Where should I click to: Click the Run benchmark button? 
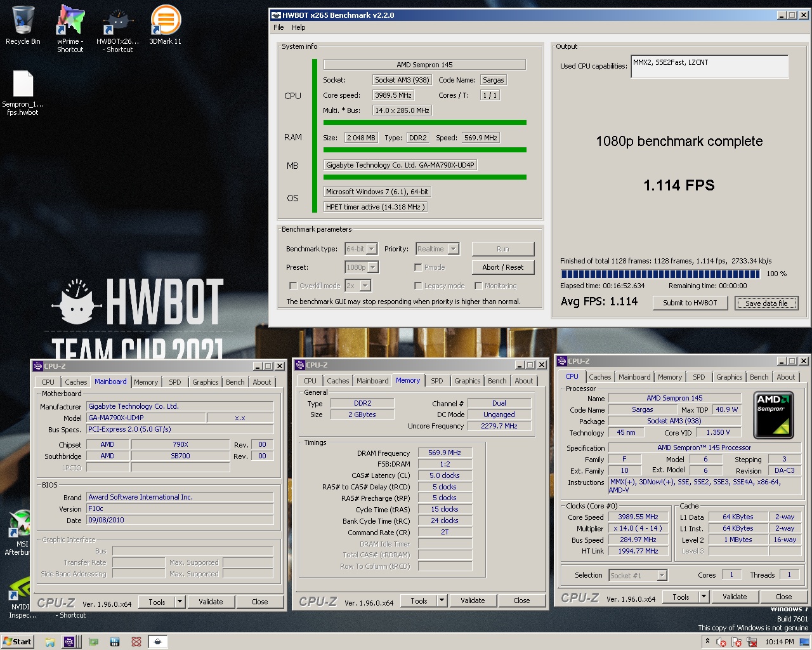click(503, 249)
